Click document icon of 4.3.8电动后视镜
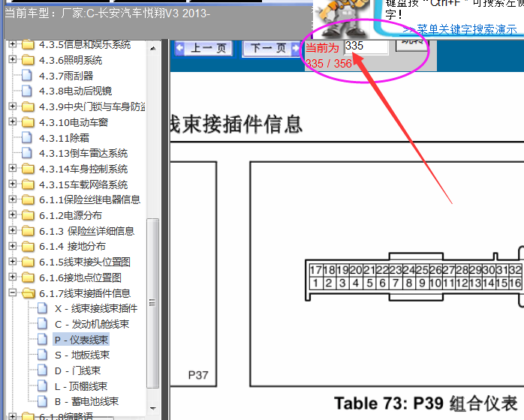This screenshot has height=420, width=524. (27, 91)
